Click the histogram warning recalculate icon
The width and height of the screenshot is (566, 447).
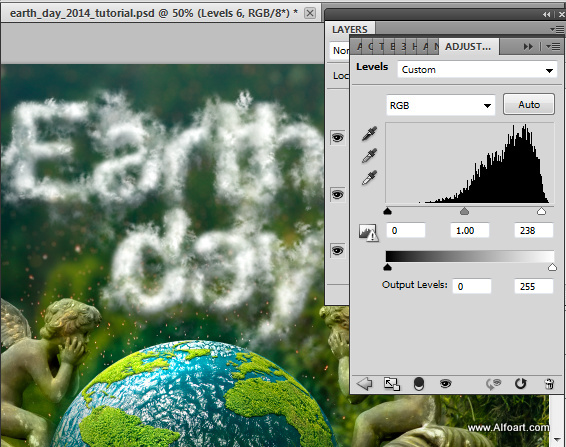[x=368, y=232]
